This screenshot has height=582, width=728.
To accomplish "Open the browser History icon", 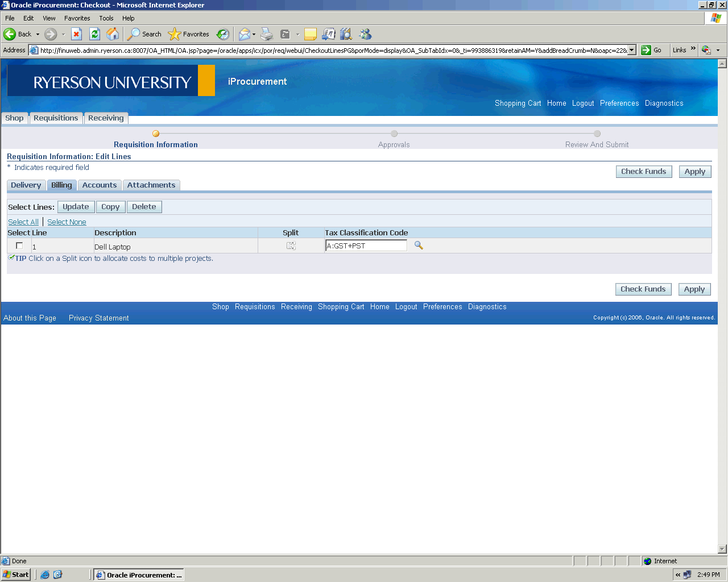I will [223, 34].
